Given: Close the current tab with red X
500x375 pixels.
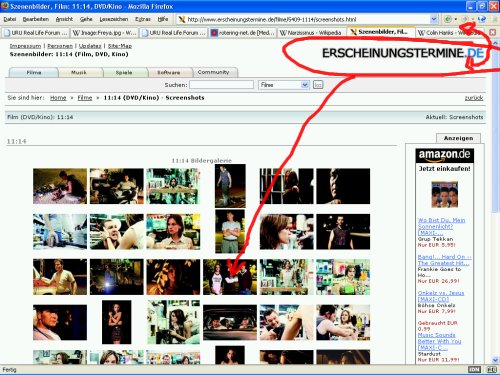Looking at the screenshot, I should tap(493, 32).
